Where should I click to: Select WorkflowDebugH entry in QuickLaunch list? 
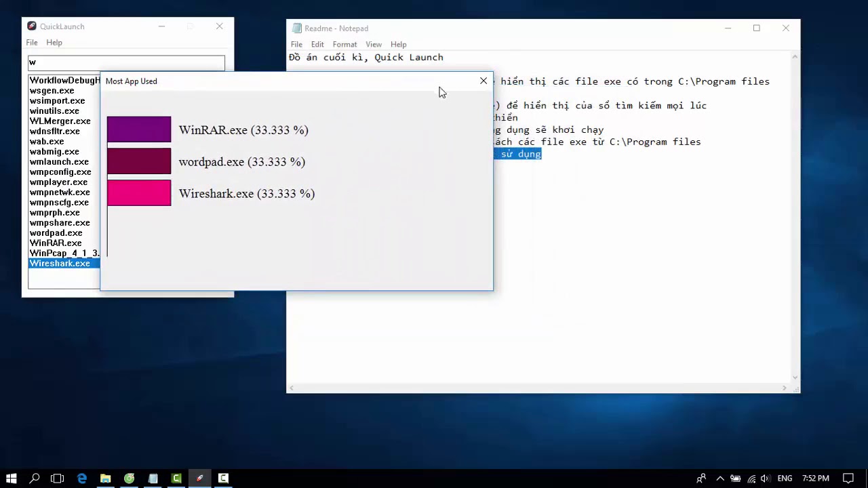tap(64, 81)
